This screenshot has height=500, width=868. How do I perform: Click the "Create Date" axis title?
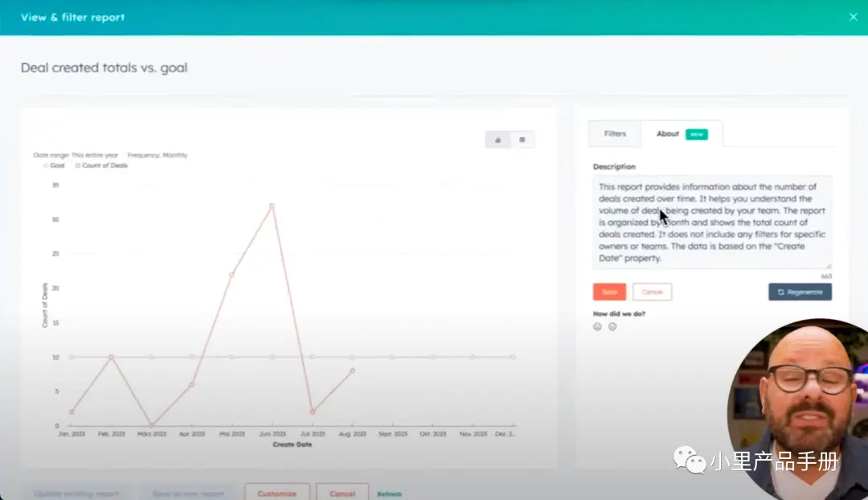point(293,445)
